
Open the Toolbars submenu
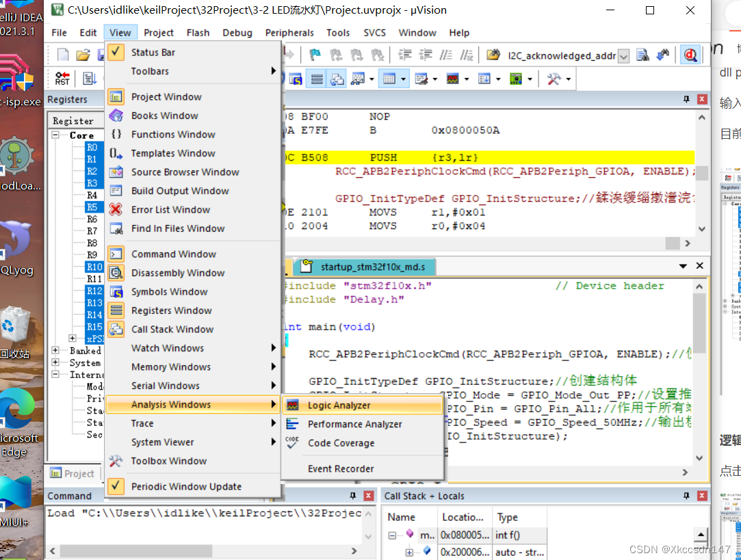tap(193, 71)
